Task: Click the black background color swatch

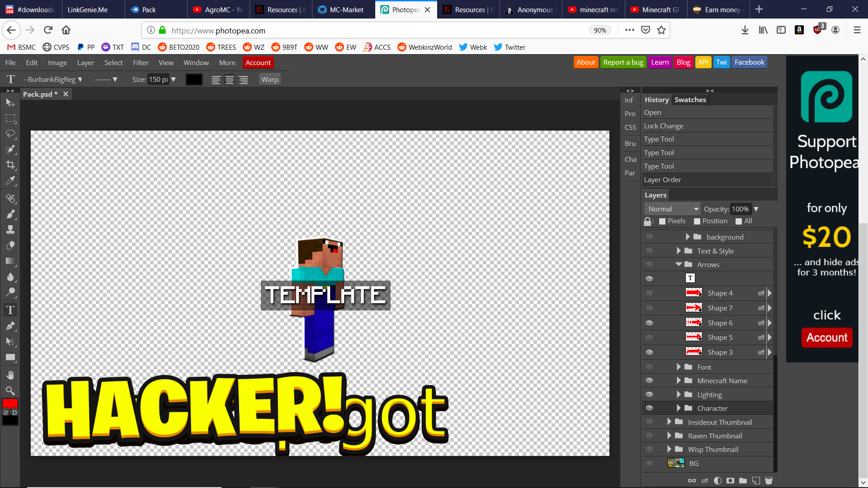Action: click(x=10, y=420)
